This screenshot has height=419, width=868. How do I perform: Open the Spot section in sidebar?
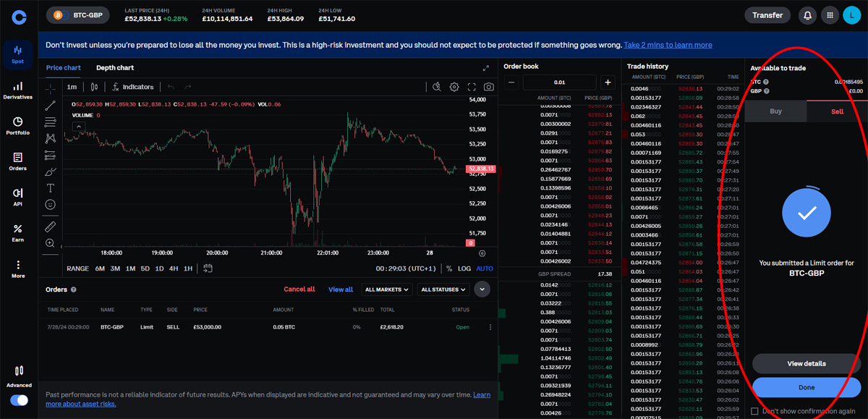point(18,54)
